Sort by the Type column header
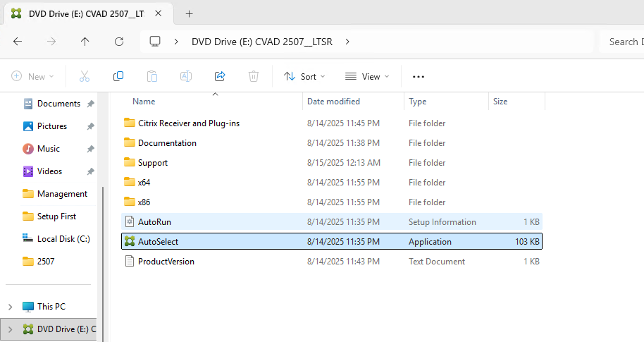 [x=417, y=102]
